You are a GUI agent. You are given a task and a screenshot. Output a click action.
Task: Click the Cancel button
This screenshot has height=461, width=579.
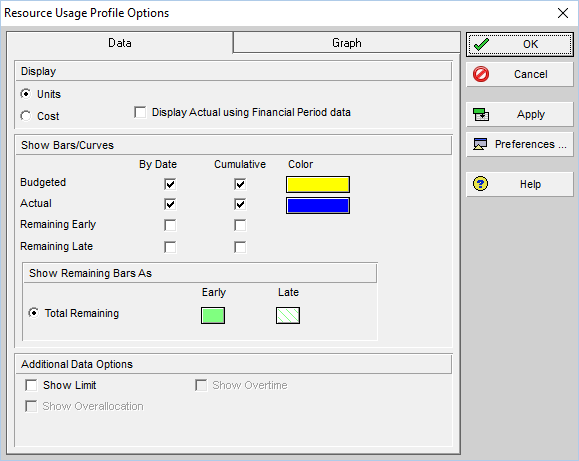pyautogui.click(x=520, y=74)
